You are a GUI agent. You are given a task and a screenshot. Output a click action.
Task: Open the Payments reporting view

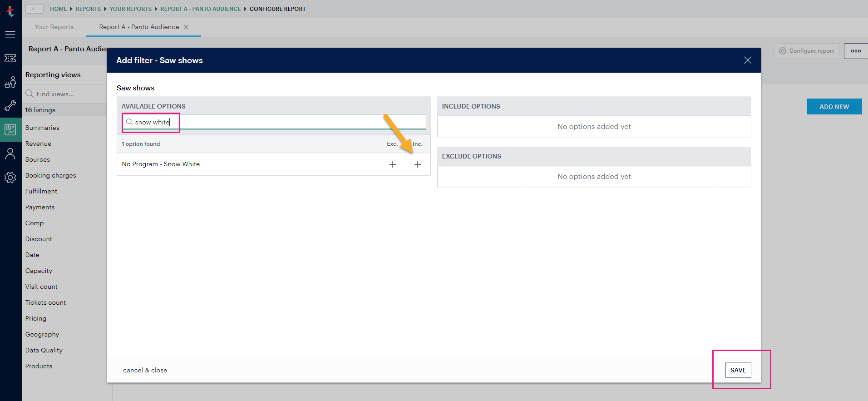[39, 207]
